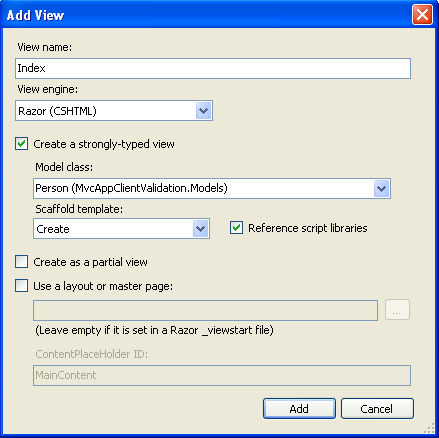
Task: Toggle Reference script libraries checkbox
Action: pyautogui.click(x=236, y=228)
